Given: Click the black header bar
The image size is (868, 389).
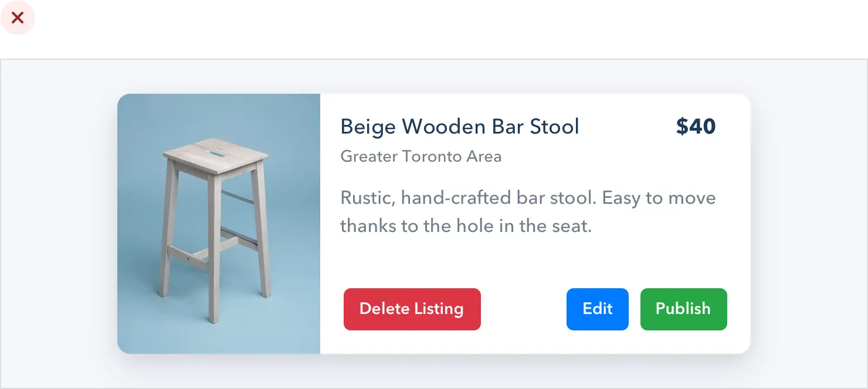Looking at the screenshot, I should pos(434,28).
